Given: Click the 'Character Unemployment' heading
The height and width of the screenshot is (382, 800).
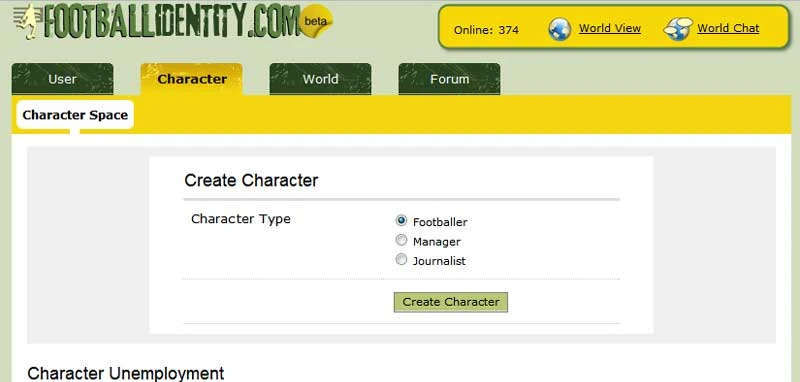Looking at the screenshot, I should click(126, 373).
